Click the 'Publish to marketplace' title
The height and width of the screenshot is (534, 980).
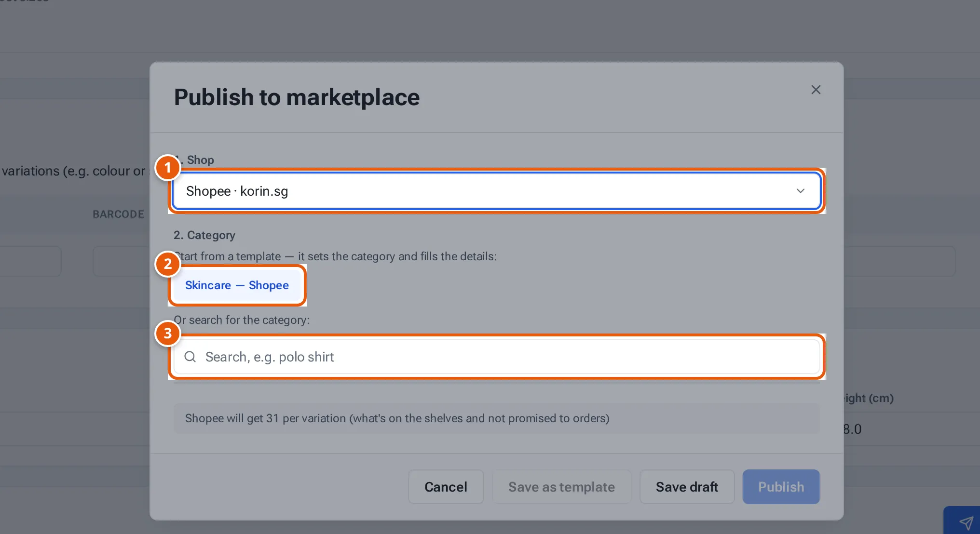[297, 97]
